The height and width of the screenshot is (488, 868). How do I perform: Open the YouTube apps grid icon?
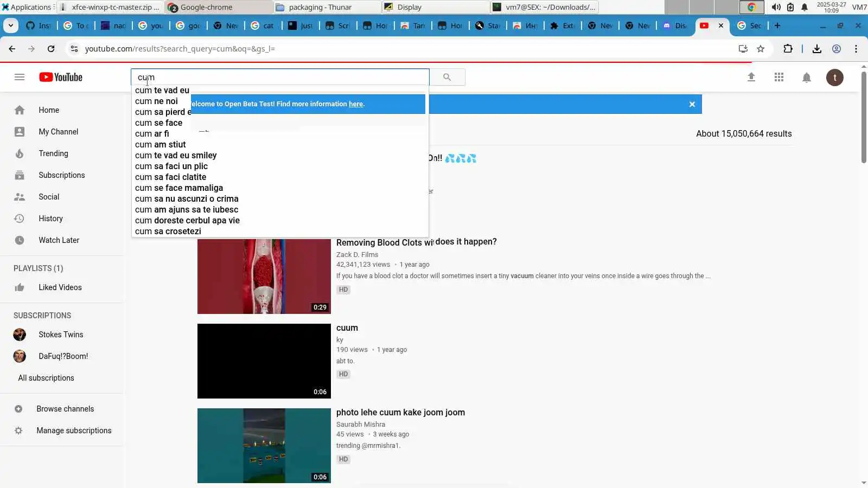[779, 78]
